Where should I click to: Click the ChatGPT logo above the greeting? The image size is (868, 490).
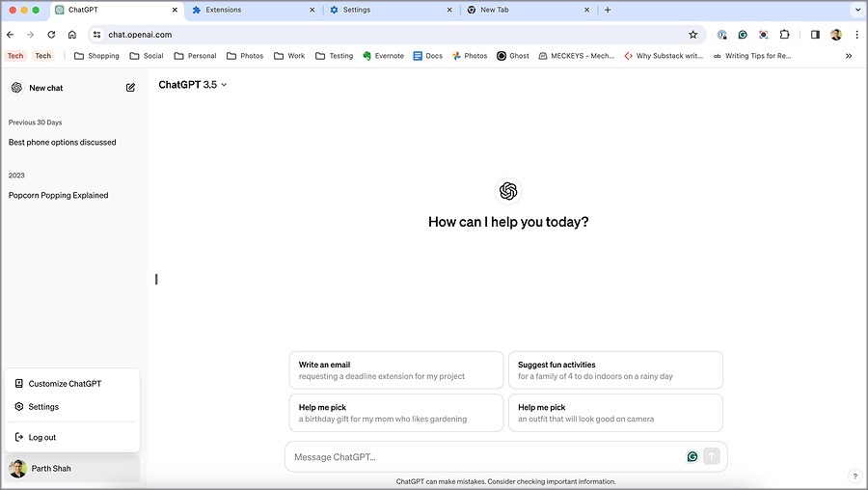tap(508, 191)
